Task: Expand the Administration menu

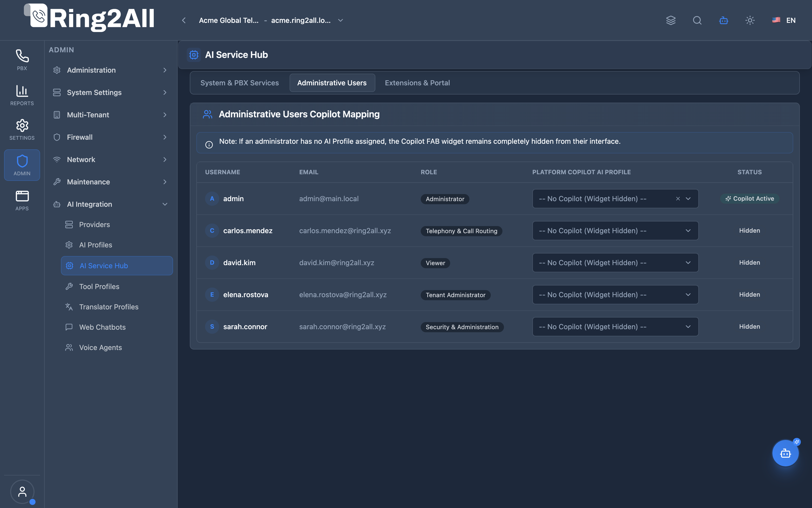Action: tap(110, 70)
